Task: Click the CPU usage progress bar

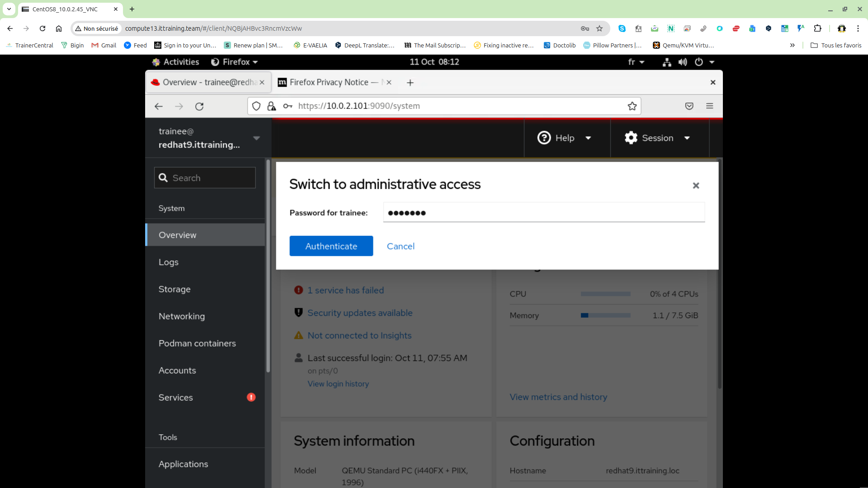Action: coord(605,294)
